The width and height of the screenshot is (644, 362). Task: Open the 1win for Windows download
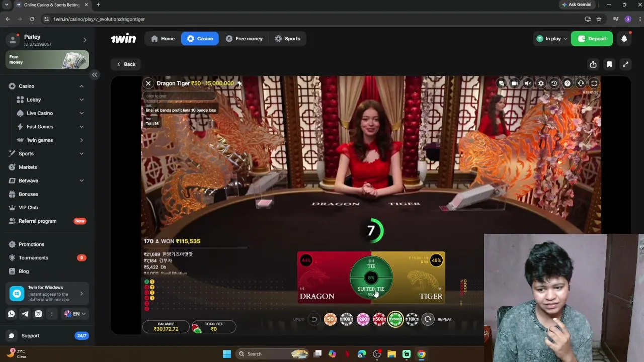point(47,294)
